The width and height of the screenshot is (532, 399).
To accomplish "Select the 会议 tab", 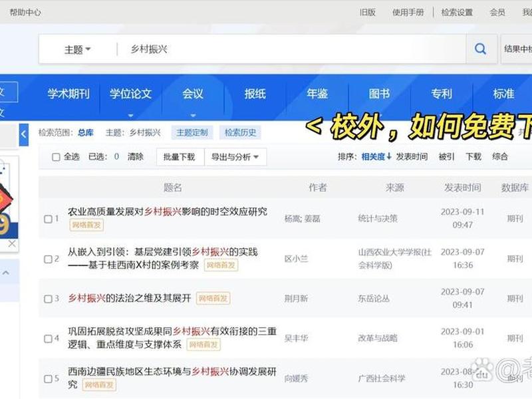I will [x=193, y=94].
